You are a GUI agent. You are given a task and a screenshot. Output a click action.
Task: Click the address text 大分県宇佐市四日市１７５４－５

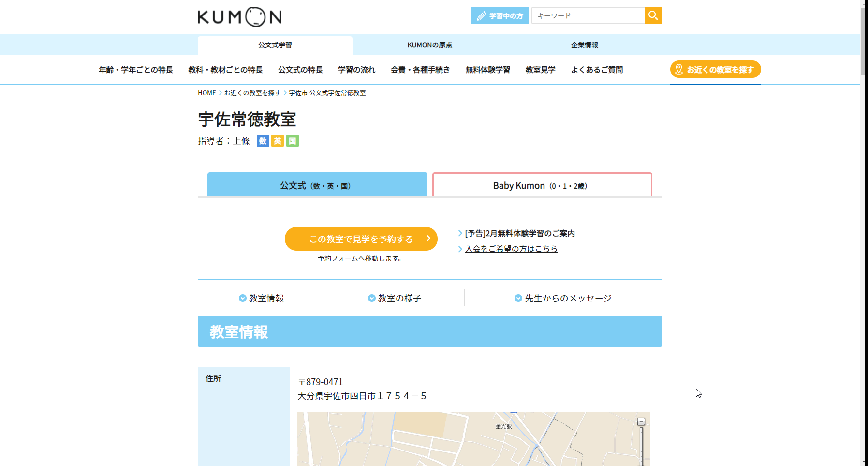tap(362, 396)
